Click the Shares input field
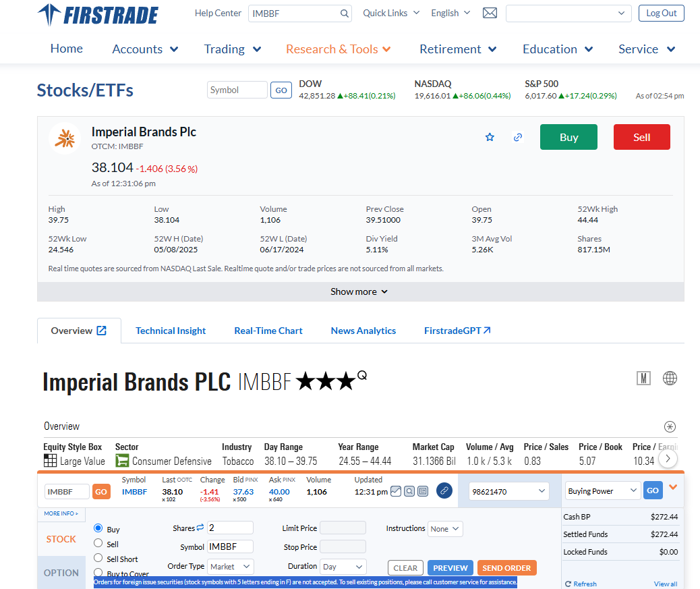This screenshot has height=589, width=700. pyautogui.click(x=231, y=528)
